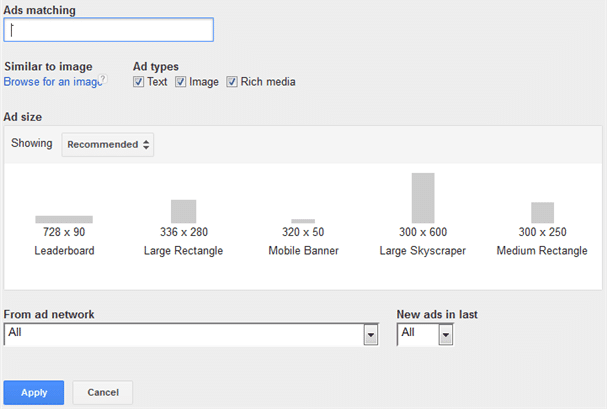
Task: Expand the From ad network dropdown
Action: 191,334
